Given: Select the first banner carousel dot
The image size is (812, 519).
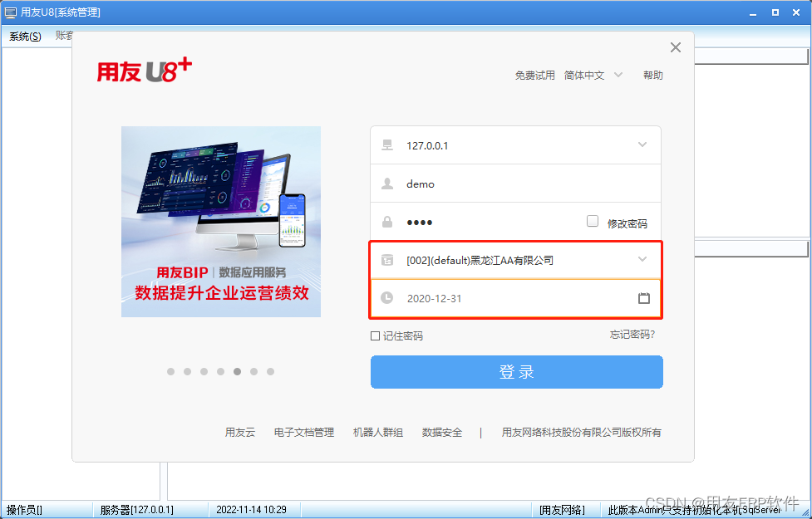Looking at the screenshot, I should click(x=171, y=371).
